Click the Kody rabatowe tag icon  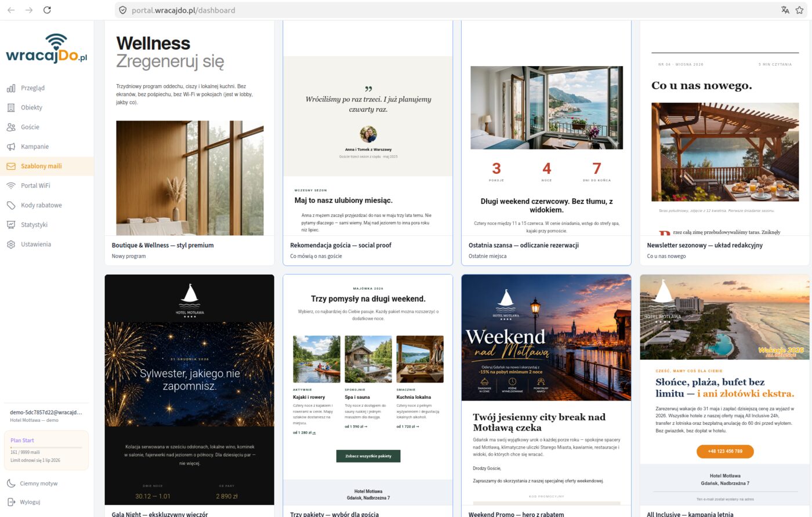coord(11,205)
